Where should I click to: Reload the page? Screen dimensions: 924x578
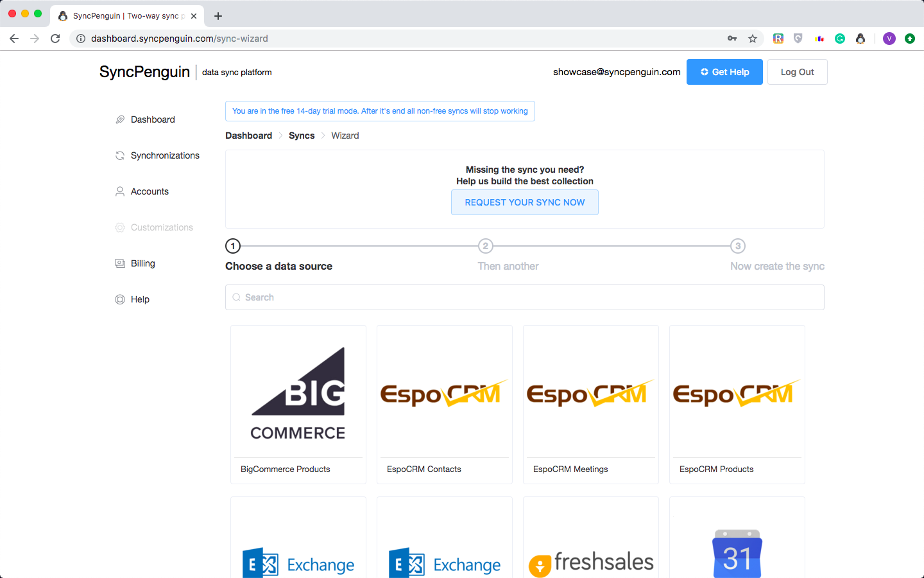click(55, 39)
